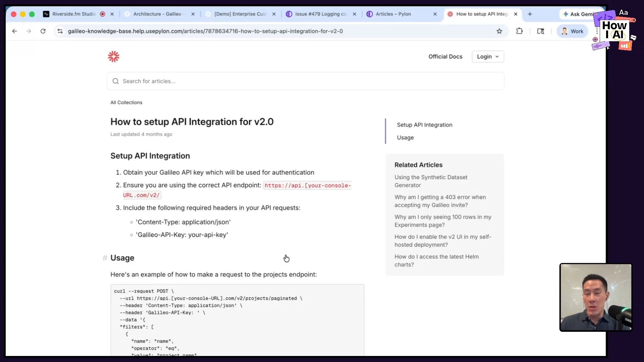Image resolution: width=644 pixels, height=362 pixels.
Task: Go to All Collections breadcrumb
Action: 126,103
